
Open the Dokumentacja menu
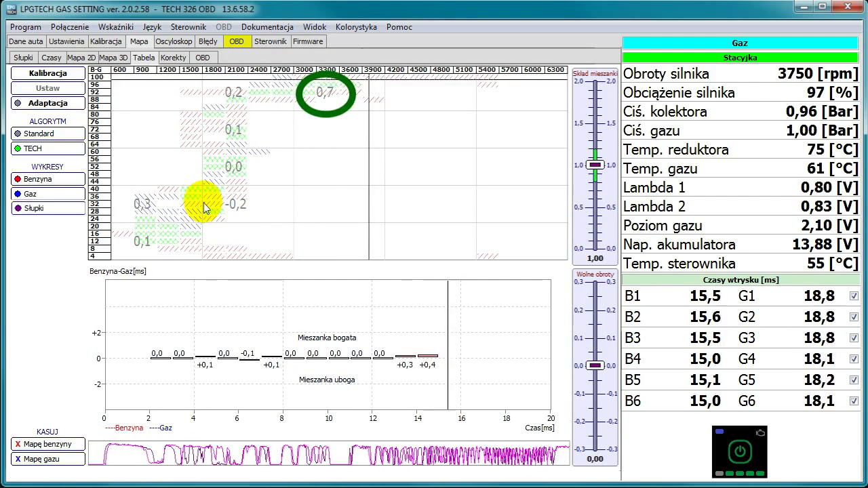point(267,27)
